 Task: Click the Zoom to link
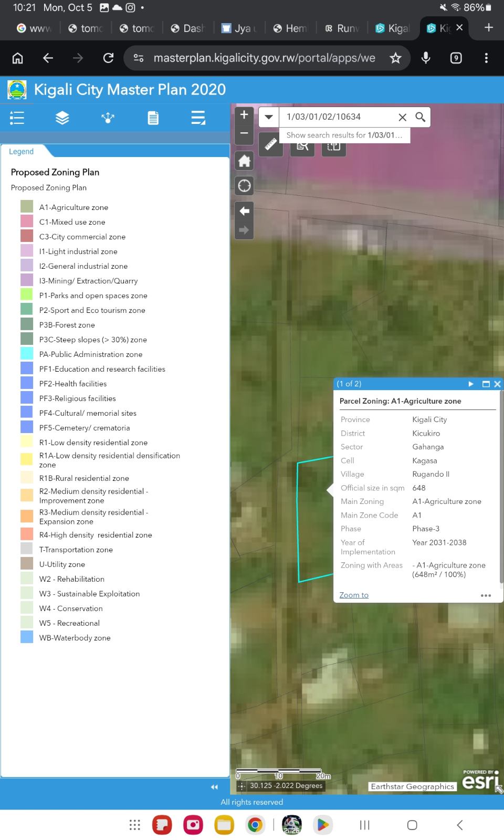tap(354, 595)
